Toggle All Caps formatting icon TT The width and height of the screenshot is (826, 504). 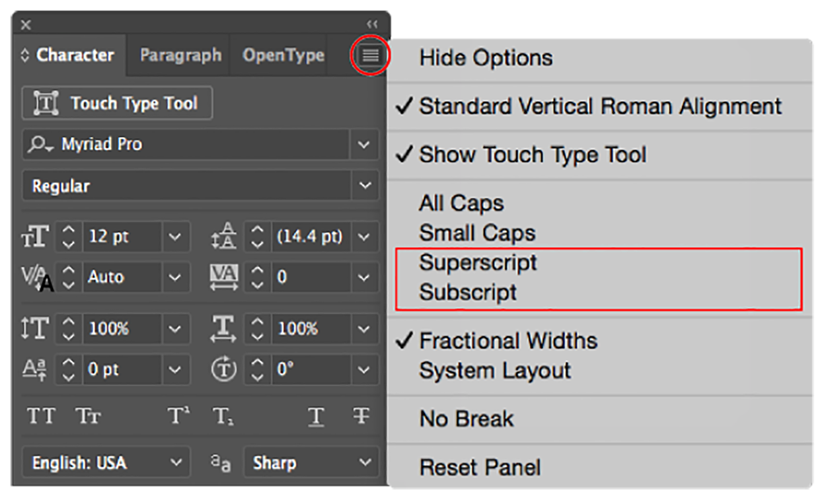point(41,416)
